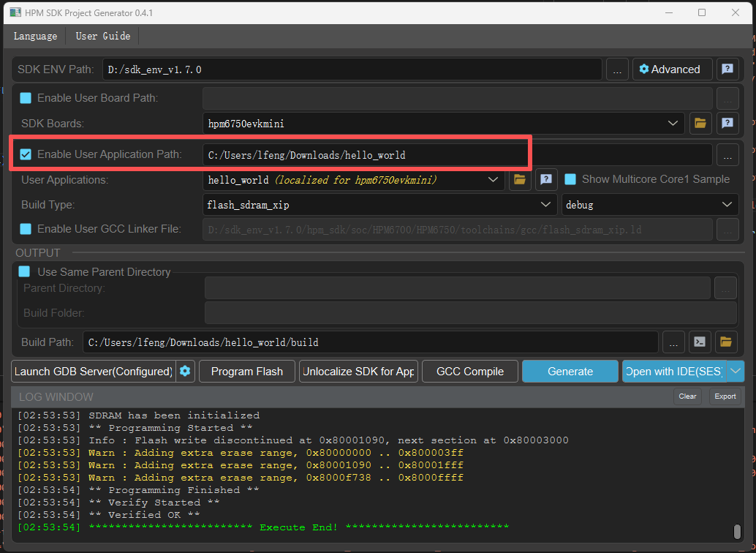Click the User Application Path field
This screenshot has height=553, width=756.
click(457, 155)
